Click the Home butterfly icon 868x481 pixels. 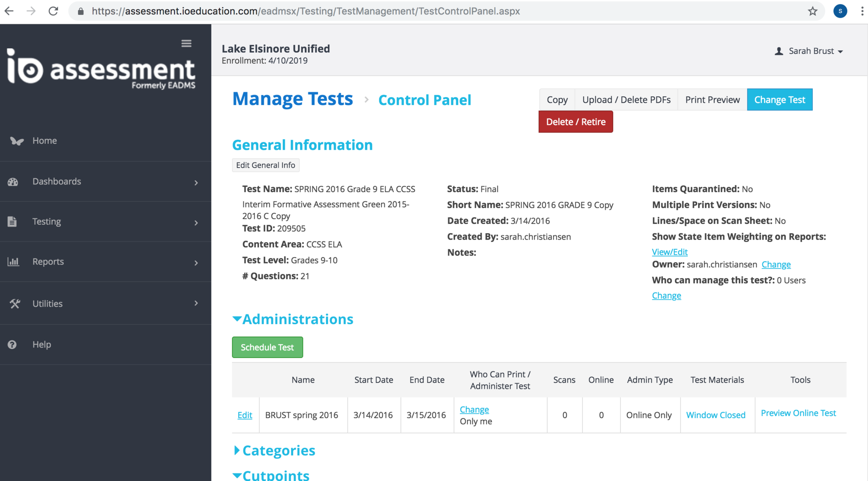coord(17,141)
